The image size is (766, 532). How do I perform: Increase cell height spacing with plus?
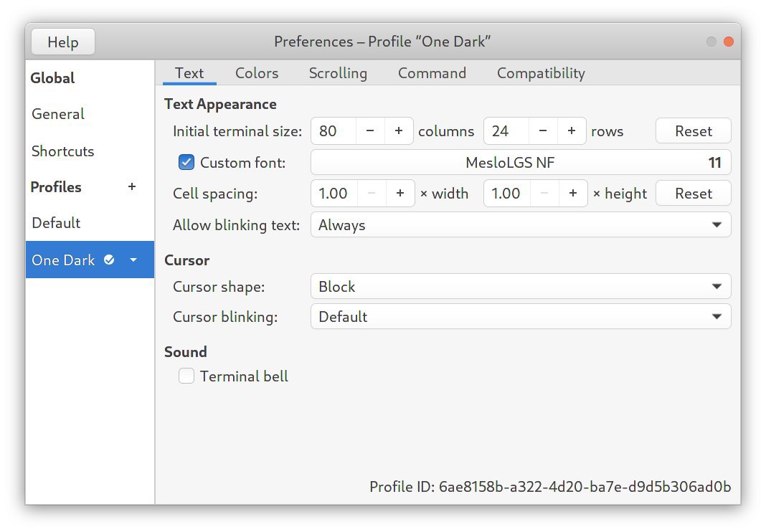click(x=573, y=194)
